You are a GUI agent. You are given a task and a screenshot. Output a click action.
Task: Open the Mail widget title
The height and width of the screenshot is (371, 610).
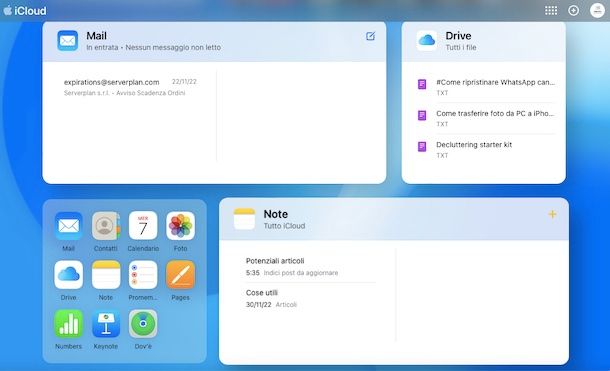[x=96, y=36]
